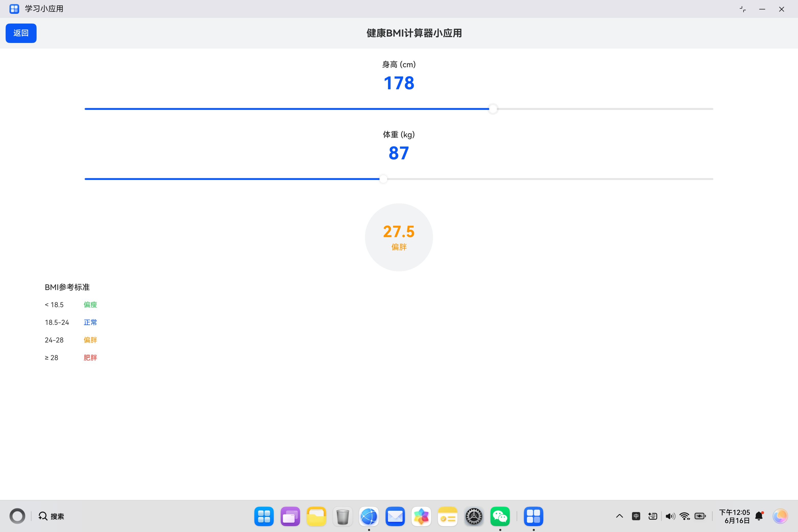Open the yellow notes memo dock icon

(448, 516)
